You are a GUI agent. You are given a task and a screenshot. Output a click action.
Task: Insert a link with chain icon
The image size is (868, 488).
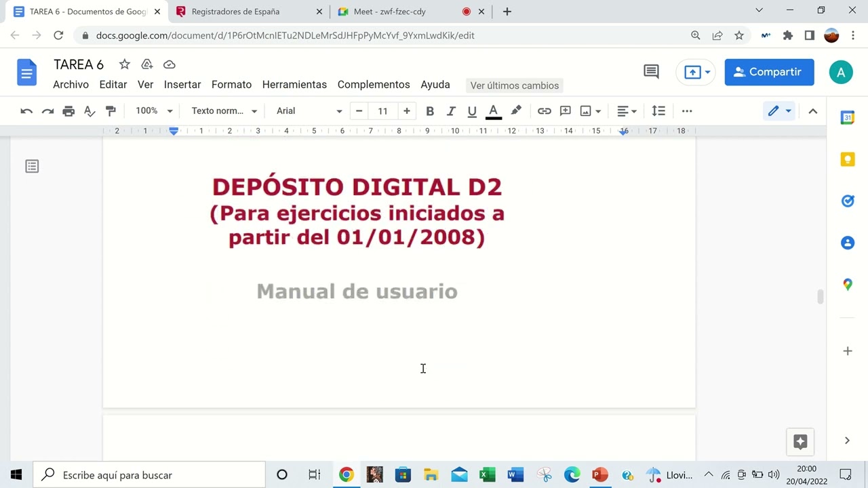tap(544, 111)
